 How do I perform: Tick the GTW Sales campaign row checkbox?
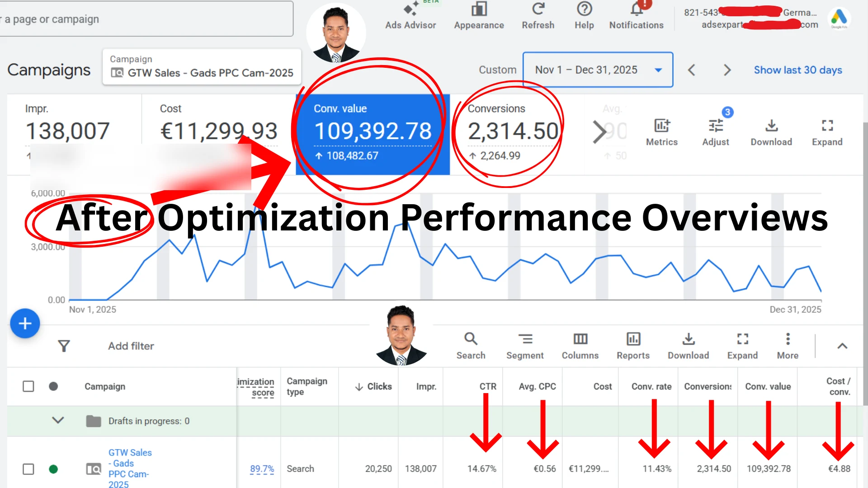[x=28, y=469]
